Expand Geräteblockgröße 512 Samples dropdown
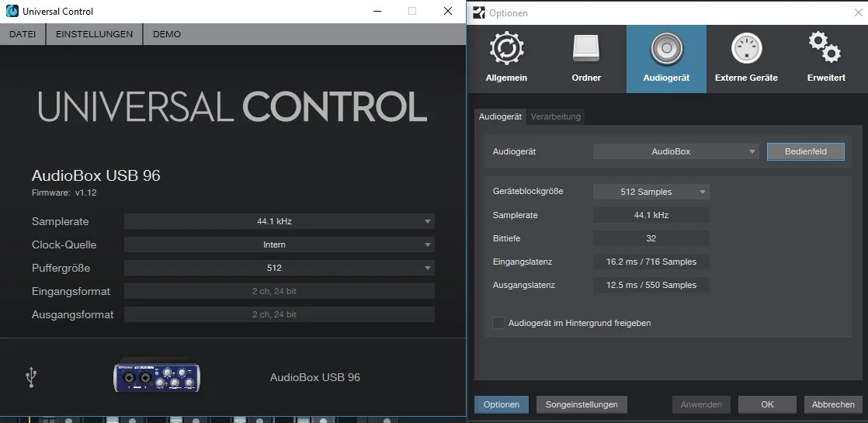This screenshot has height=423, width=868. (x=651, y=192)
